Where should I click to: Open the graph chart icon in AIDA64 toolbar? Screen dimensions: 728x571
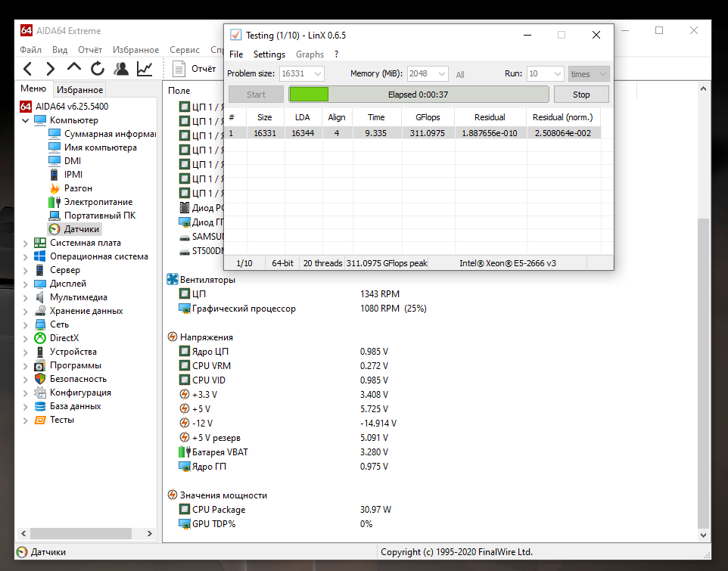(x=145, y=69)
